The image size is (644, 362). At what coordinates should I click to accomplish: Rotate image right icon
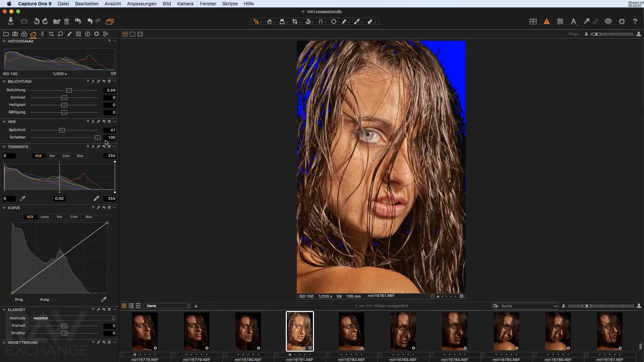45,21
